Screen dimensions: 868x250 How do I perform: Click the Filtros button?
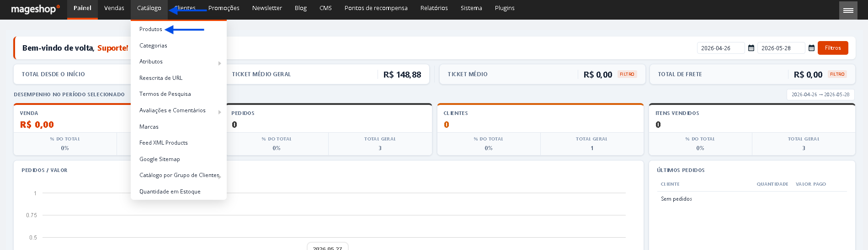[833, 48]
